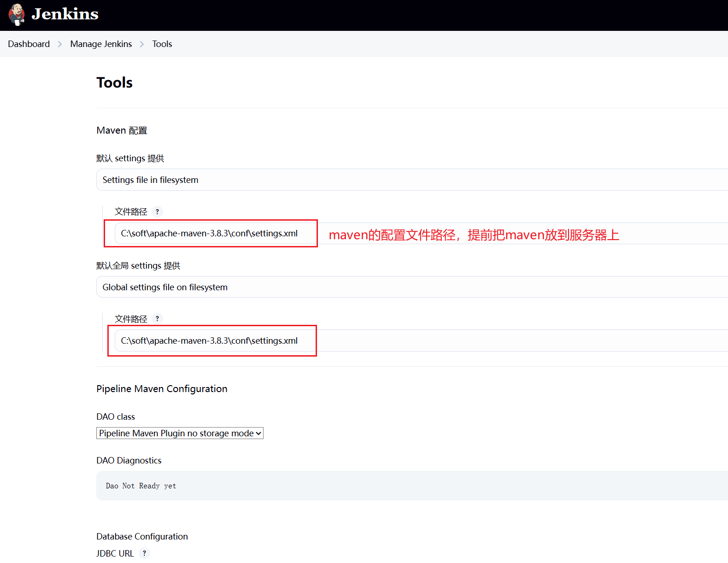This screenshot has width=728, height=563.
Task: Open the Settings file in filesystem dropdown
Action: pos(412,180)
